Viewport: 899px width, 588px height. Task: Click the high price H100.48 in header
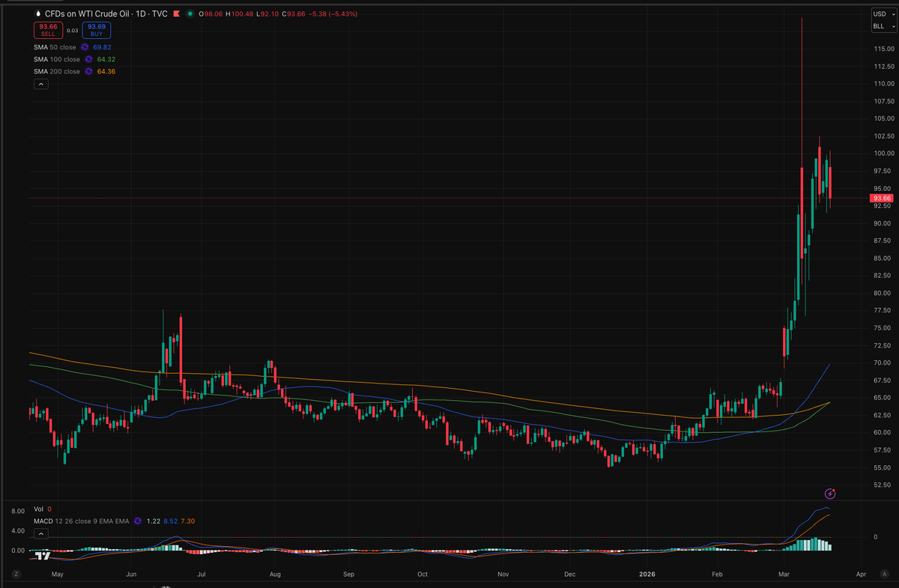coord(240,14)
